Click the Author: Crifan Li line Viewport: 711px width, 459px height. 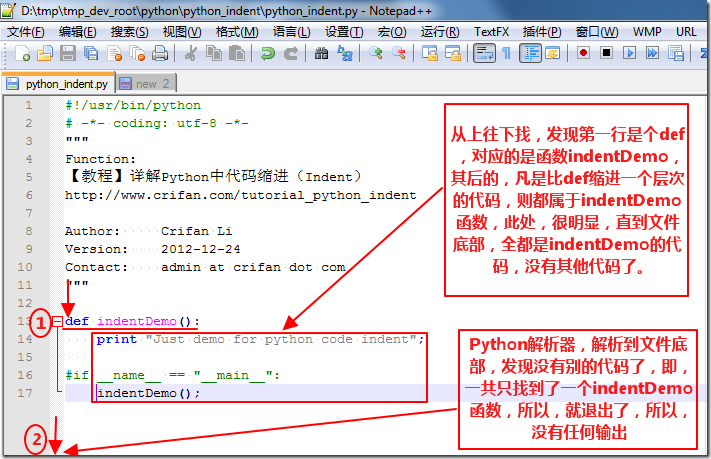[149, 231]
